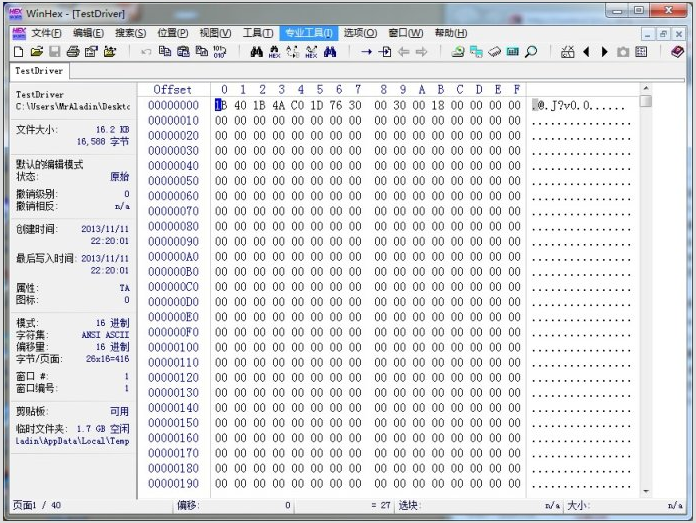Save the file with the floppy disk icon
The image size is (696, 523).
tap(55, 52)
